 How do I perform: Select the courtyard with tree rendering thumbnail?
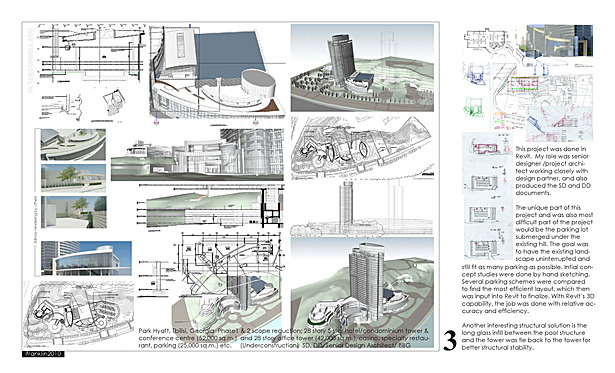(x=73, y=212)
